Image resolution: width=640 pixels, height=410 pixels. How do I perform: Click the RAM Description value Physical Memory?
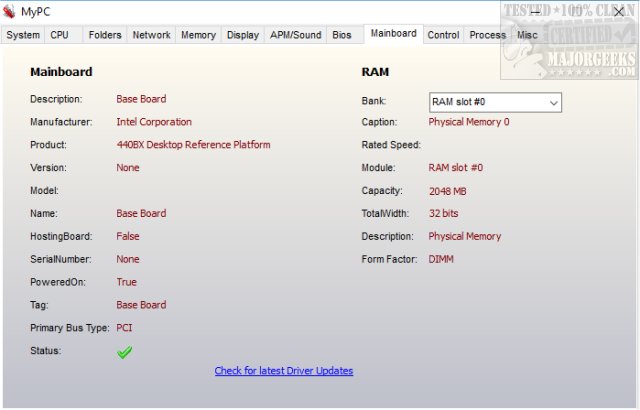tap(464, 236)
